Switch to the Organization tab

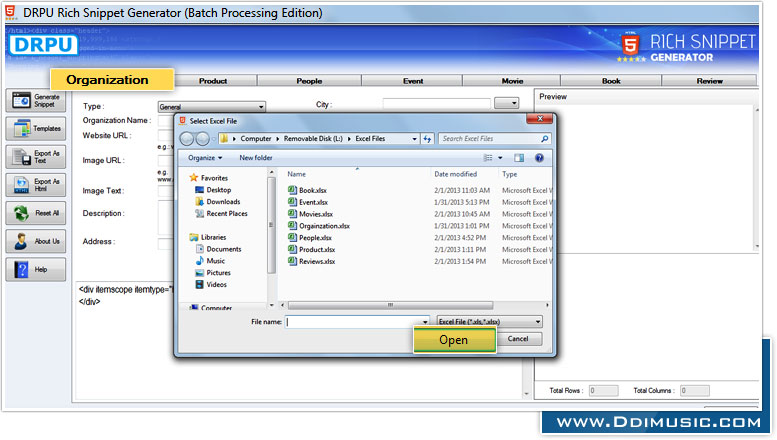click(112, 79)
